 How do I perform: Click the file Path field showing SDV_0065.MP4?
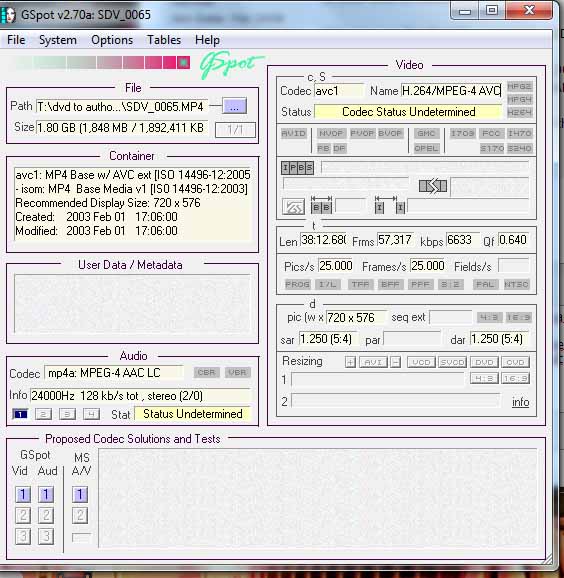tap(122, 107)
